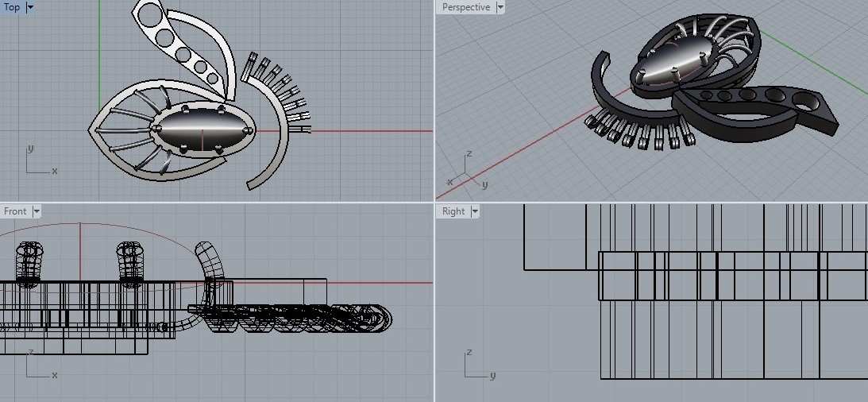Viewport: 868px width, 402px height.
Task: Click the axis icon in the Top viewport
Action: [41, 160]
